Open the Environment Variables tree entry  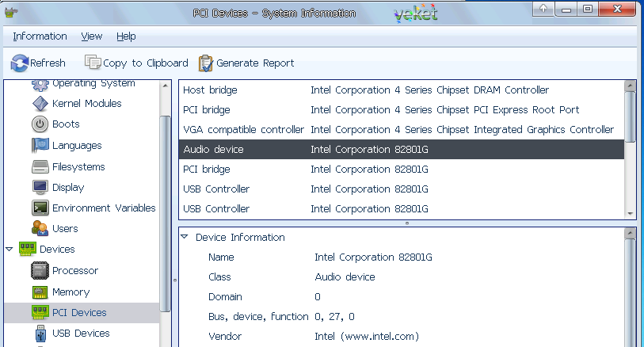[104, 208]
